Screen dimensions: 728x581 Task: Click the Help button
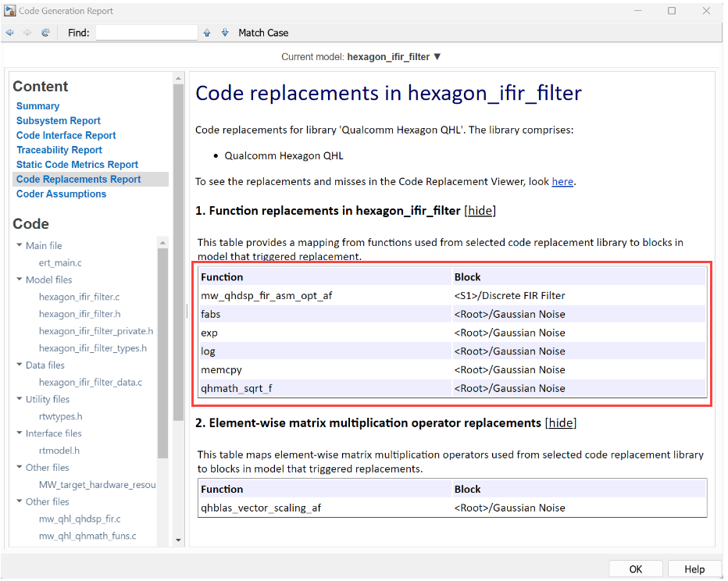(x=694, y=569)
